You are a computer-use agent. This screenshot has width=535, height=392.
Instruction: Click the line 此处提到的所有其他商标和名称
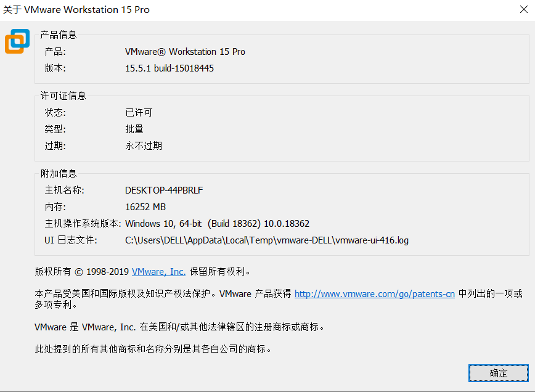tap(153, 349)
